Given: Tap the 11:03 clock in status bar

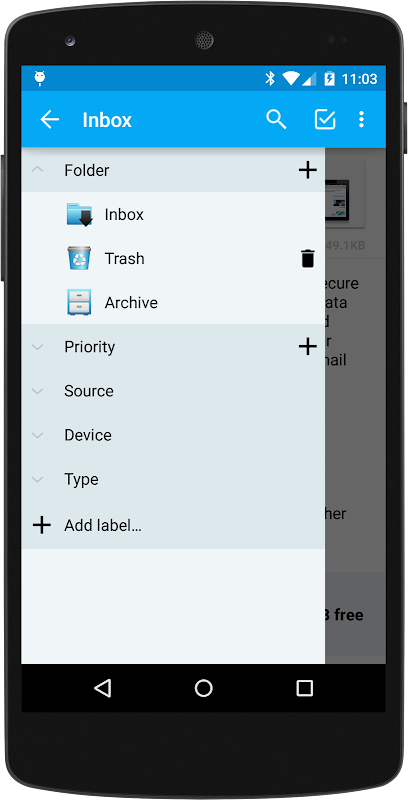Looking at the screenshot, I should (360, 79).
